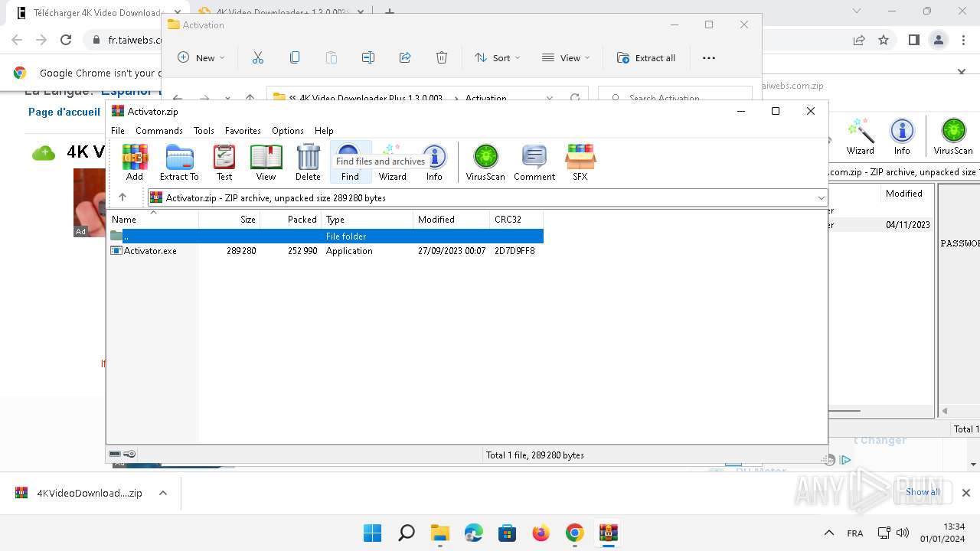Reload the Chrome page

[66, 40]
